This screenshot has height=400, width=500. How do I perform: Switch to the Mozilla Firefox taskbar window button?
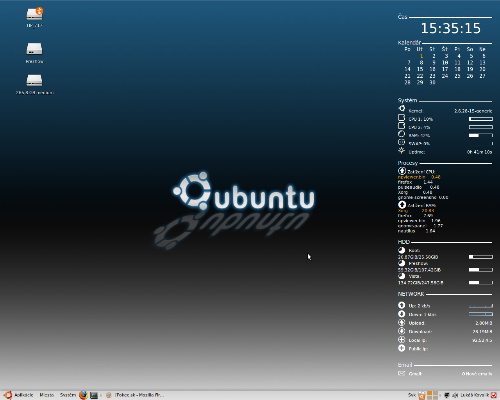136,395
